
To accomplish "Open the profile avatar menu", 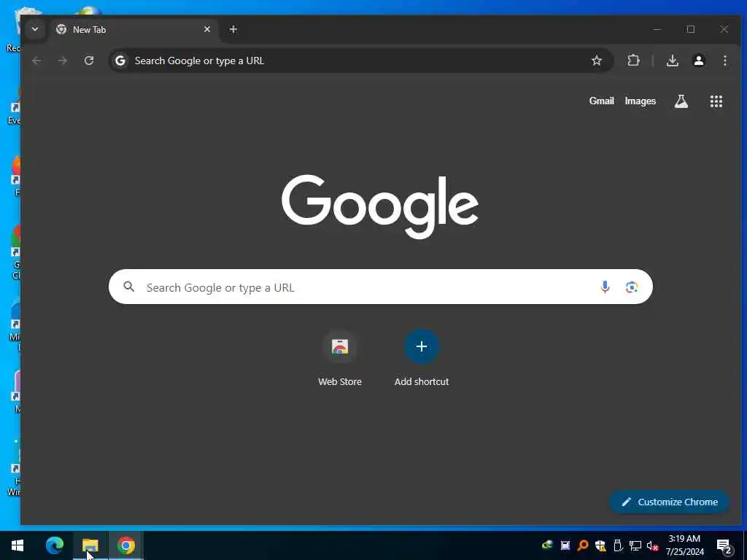I will coord(698,61).
